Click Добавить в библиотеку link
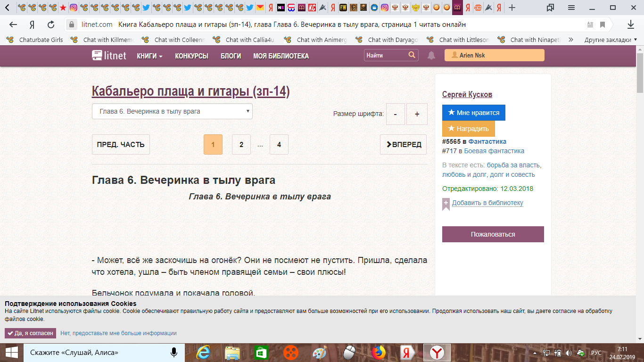 click(x=487, y=203)
